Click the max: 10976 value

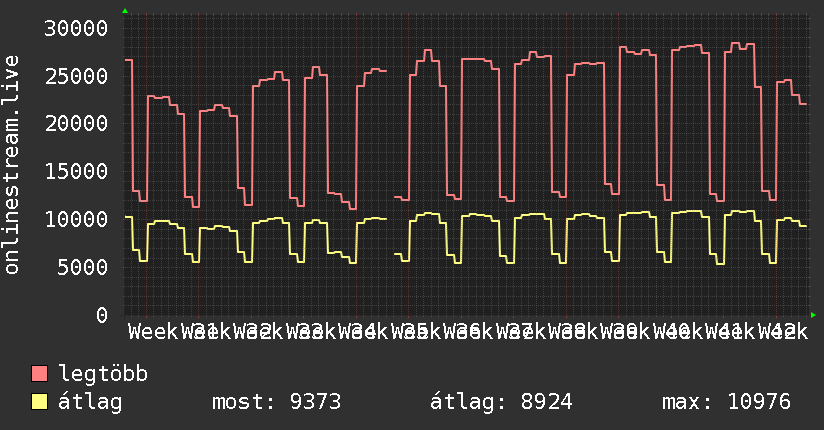[x=726, y=402]
